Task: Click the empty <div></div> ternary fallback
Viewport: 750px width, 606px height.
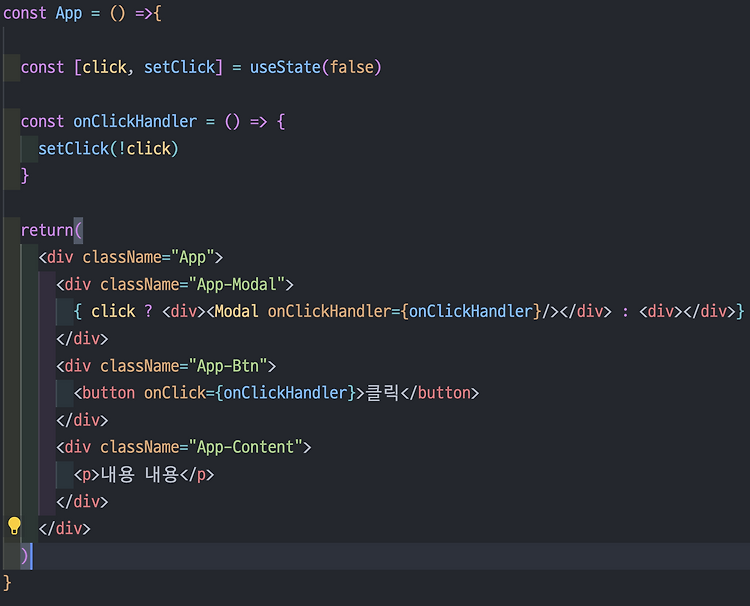Action: pos(687,311)
